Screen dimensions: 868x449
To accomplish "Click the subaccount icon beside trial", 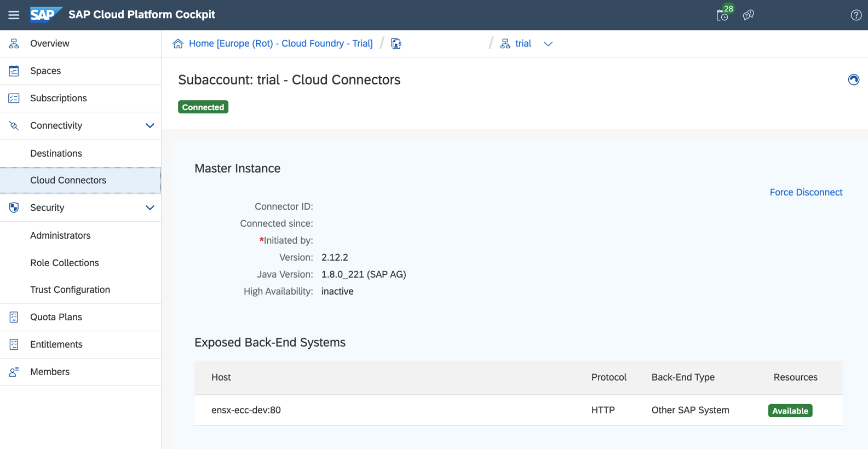I will 505,43.
